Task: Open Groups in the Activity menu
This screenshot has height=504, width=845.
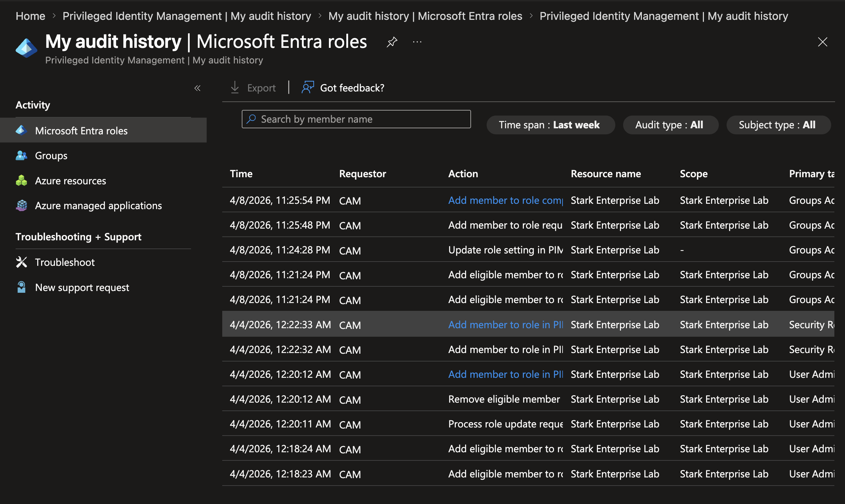Action: pos(51,156)
